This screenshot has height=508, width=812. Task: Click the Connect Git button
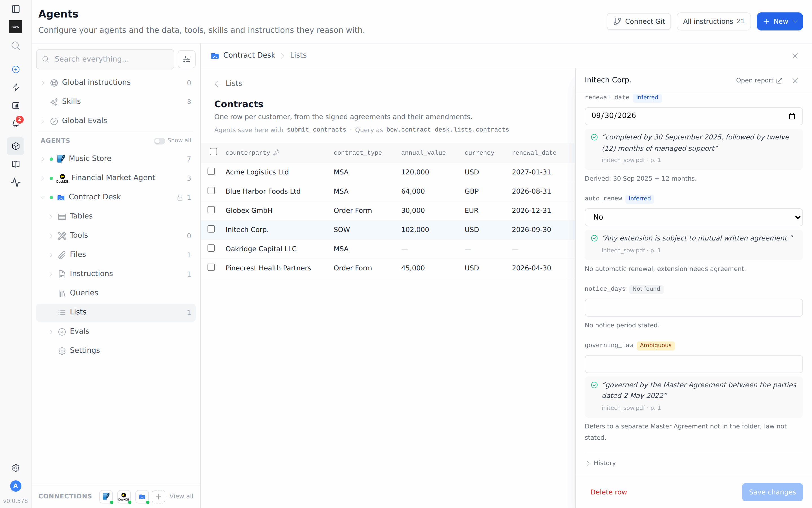click(639, 21)
